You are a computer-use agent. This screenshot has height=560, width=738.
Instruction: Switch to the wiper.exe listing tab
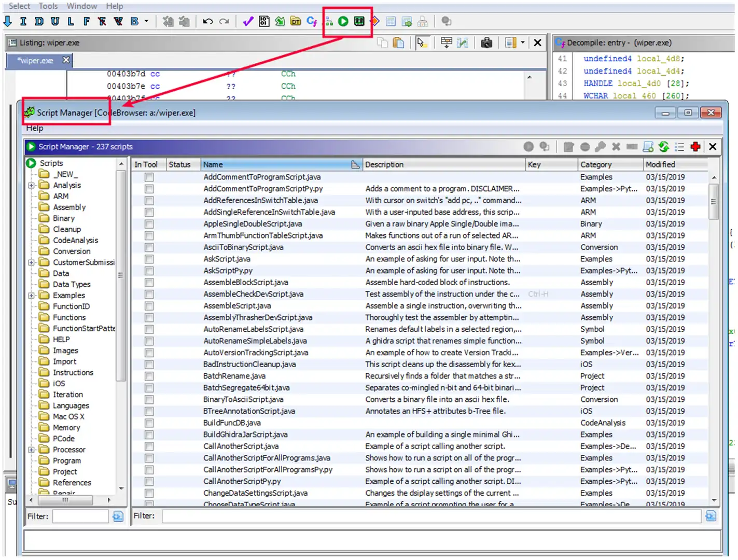pyautogui.click(x=35, y=60)
